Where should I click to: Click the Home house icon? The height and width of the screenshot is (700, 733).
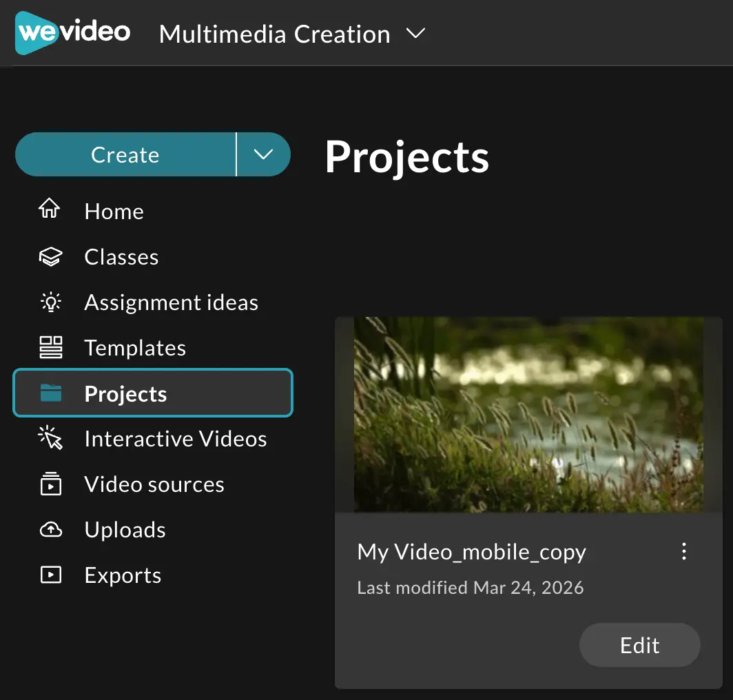(x=50, y=209)
